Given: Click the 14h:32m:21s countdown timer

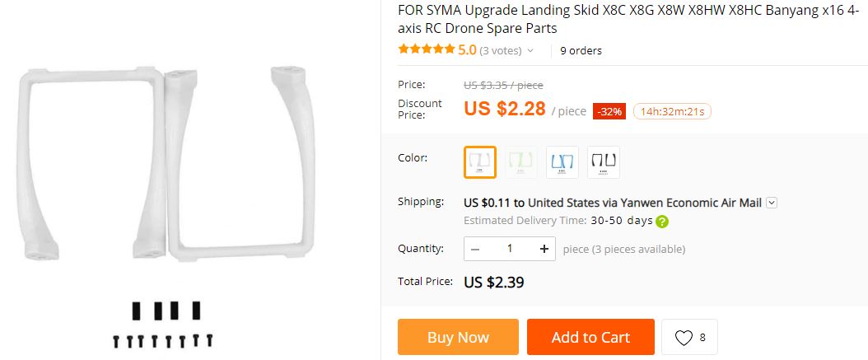Looking at the screenshot, I should click(672, 111).
